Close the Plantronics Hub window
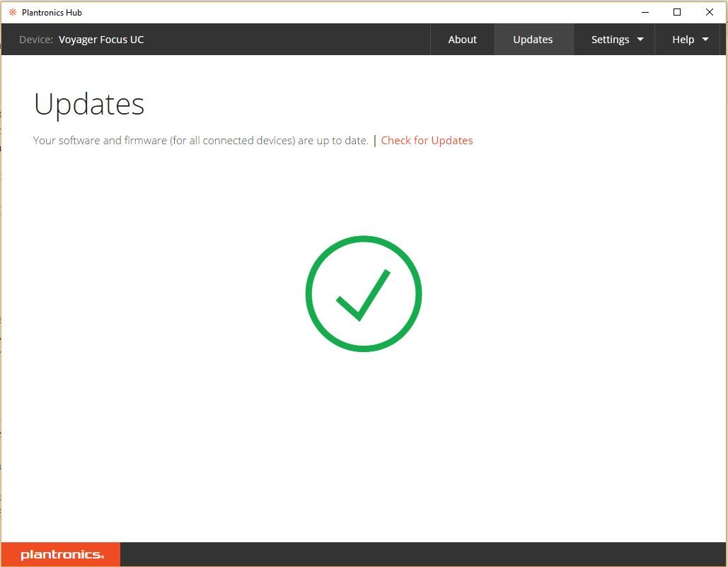728x567 pixels. [710, 12]
